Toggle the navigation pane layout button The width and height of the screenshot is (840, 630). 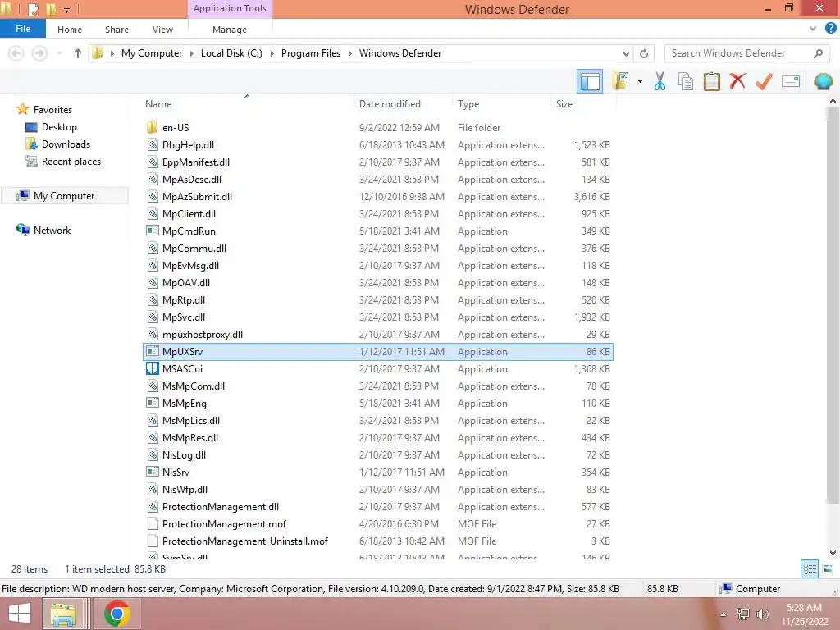[x=590, y=81]
